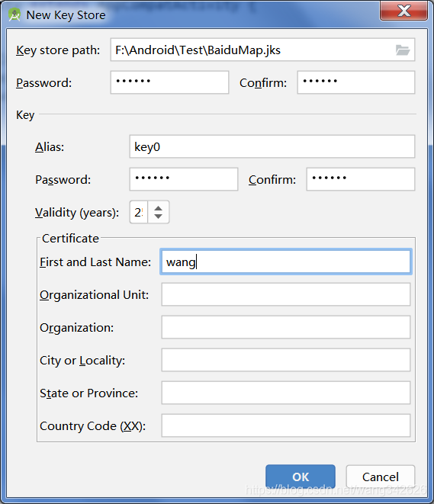The width and height of the screenshot is (434, 504).
Task: Click the 'Validity (years):' label
Action: 77,213
